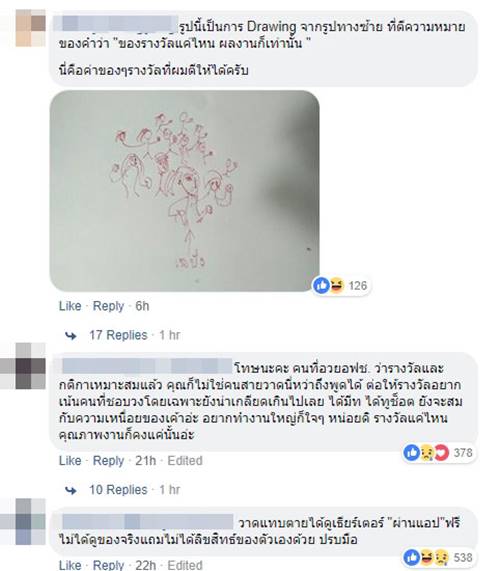This screenshot has height=571, width=500.
Task: Expand the 17 Replies thread
Action: pyautogui.click(x=118, y=335)
